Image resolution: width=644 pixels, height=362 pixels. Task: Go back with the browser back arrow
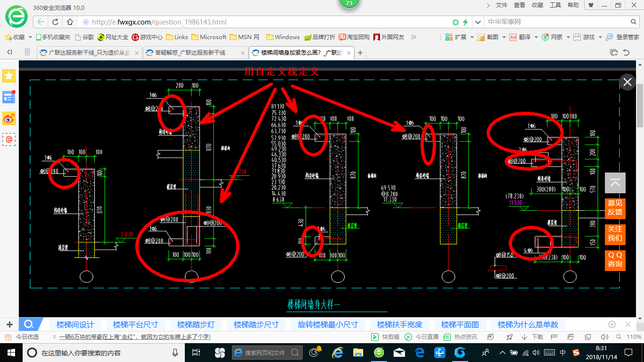click(x=41, y=22)
